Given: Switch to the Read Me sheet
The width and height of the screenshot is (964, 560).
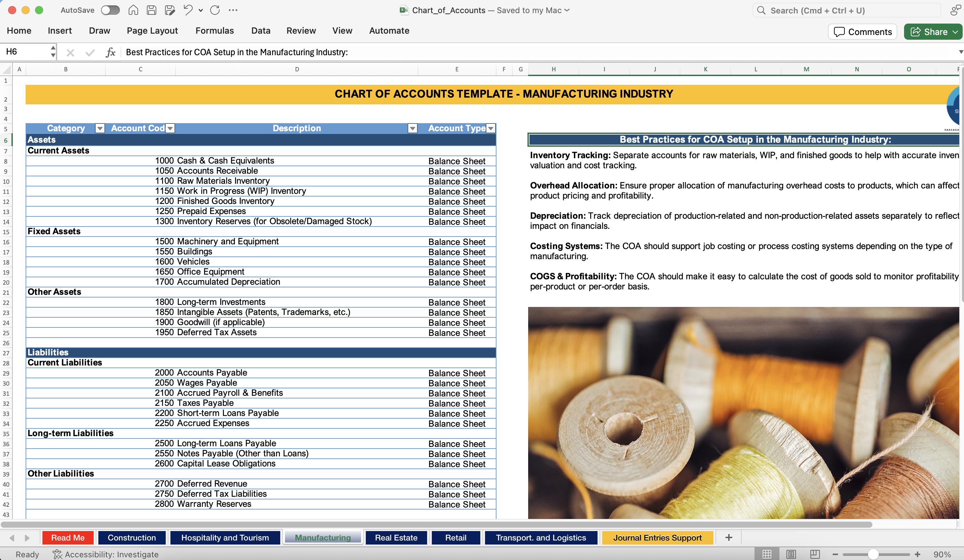Looking at the screenshot, I should 68,537.
